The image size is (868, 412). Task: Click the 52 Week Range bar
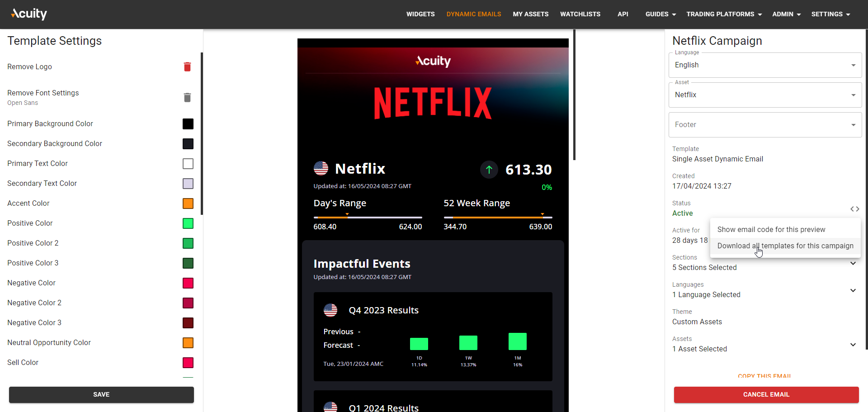(x=498, y=218)
